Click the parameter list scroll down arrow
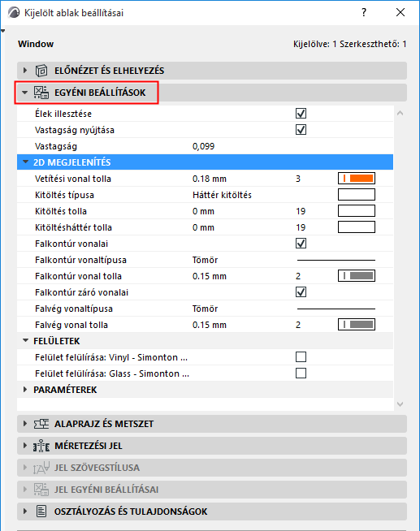Screen dimensions: 420x531 tap(400, 404)
